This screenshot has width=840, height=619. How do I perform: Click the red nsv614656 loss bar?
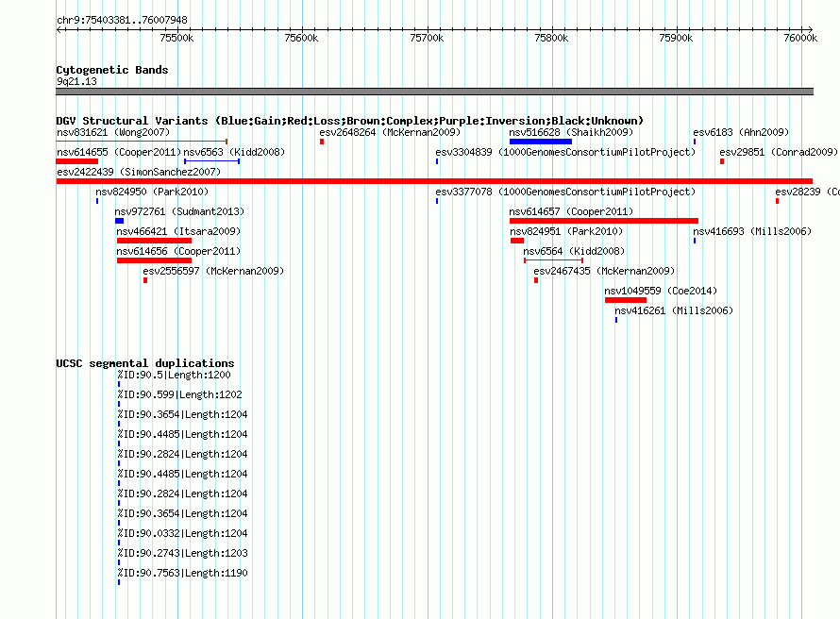(154, 260)
